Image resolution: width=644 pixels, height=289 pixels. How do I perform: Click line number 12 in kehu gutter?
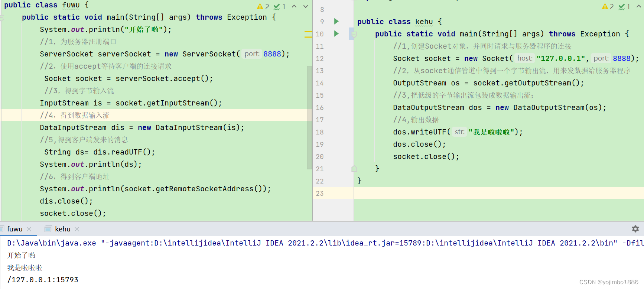tap(320, 59)
